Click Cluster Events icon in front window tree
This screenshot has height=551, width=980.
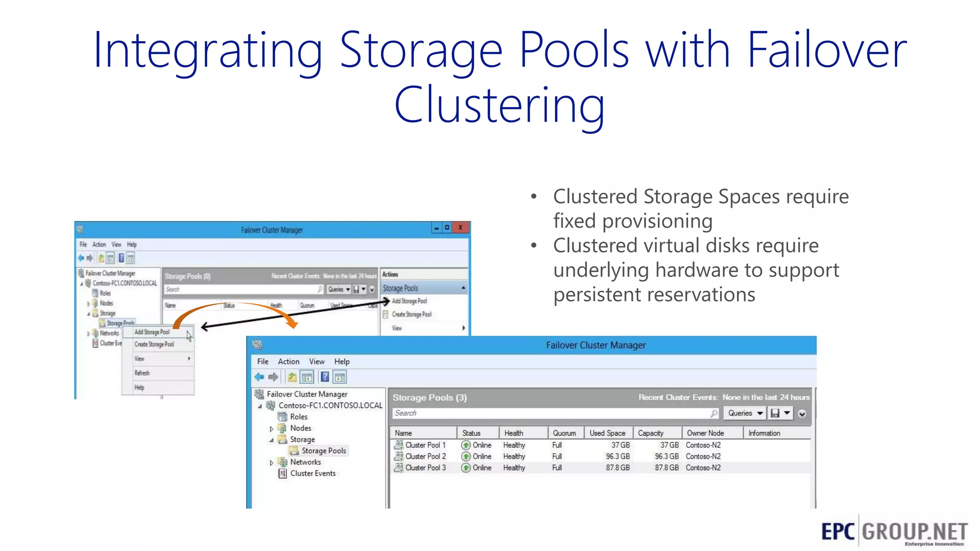(282, 474)
